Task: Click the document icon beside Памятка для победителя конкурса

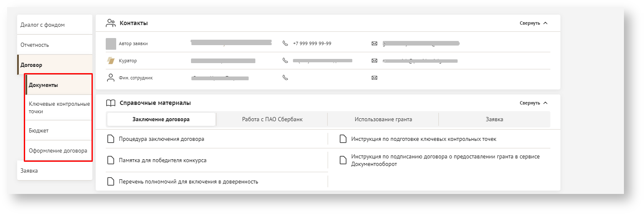Action: (111, 160)
